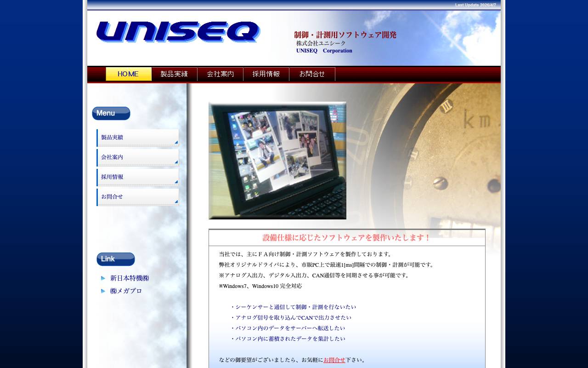The width and height of the screenshot is (588, 368).
Task: Select 会社案内 in the side Menu
Action: 138,157
